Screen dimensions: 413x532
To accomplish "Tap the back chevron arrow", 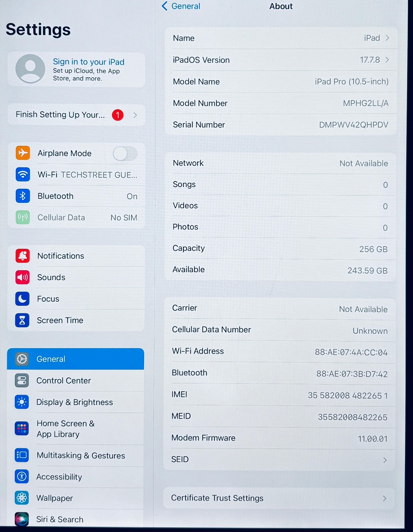I will pyautogui.click(x=165, y=6).
